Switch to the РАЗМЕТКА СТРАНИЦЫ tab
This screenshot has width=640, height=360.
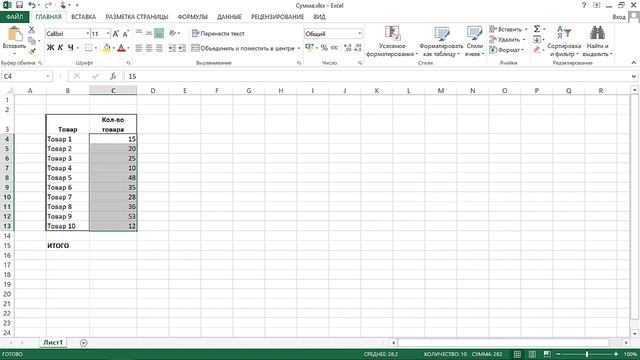tap(137, 17)
